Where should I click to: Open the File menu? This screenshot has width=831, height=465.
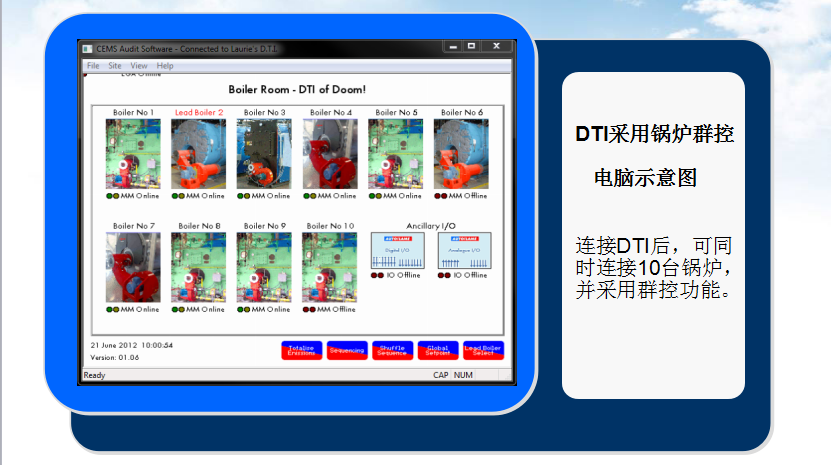point(93,66)
